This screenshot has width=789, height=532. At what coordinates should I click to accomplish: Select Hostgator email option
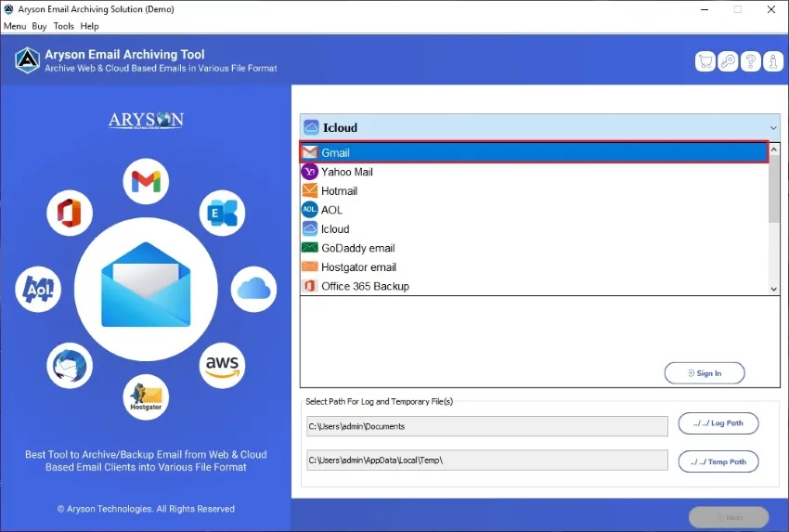pos(535,266)
